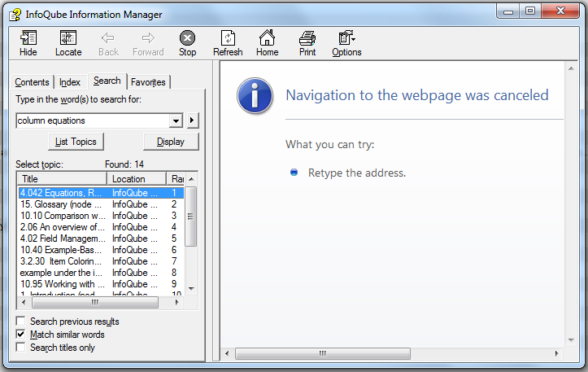
Task: Click the InfoQube help title bar icon
Action: tap(15, 15)
